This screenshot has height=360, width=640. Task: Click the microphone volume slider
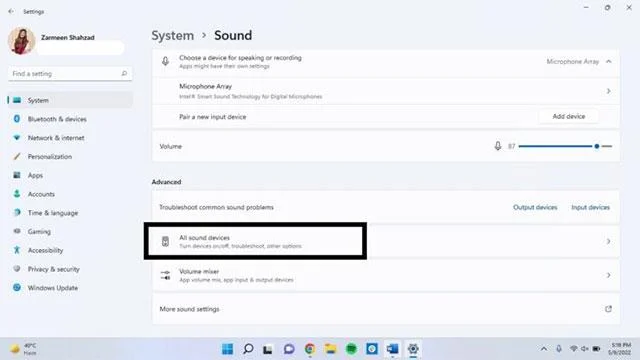click(565, 146)
